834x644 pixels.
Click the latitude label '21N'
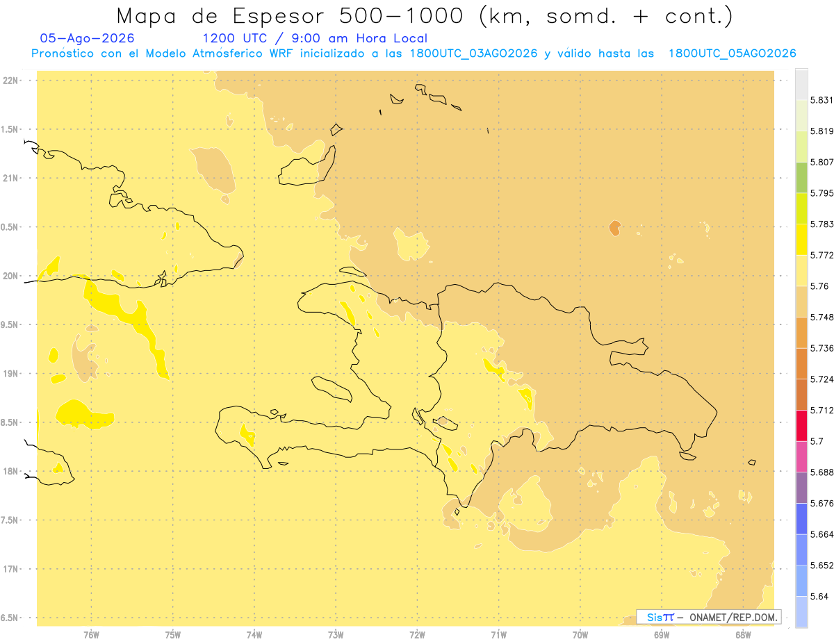(10, 178)
